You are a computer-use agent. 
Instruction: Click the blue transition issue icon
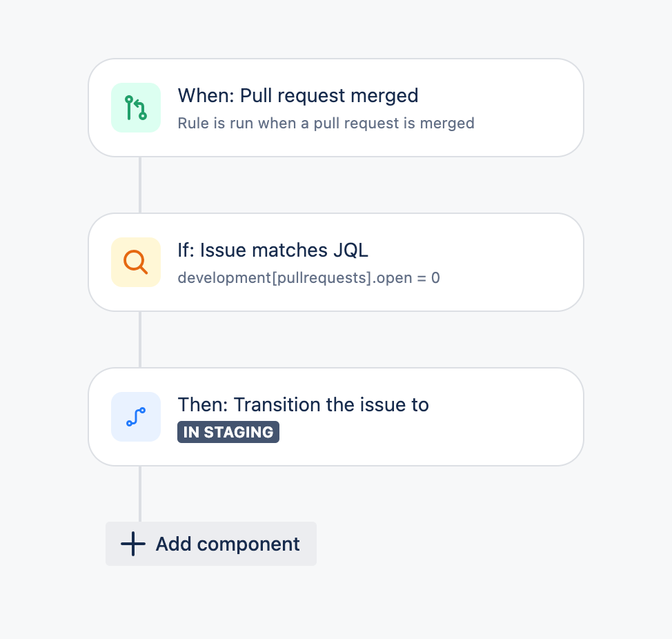136,417
